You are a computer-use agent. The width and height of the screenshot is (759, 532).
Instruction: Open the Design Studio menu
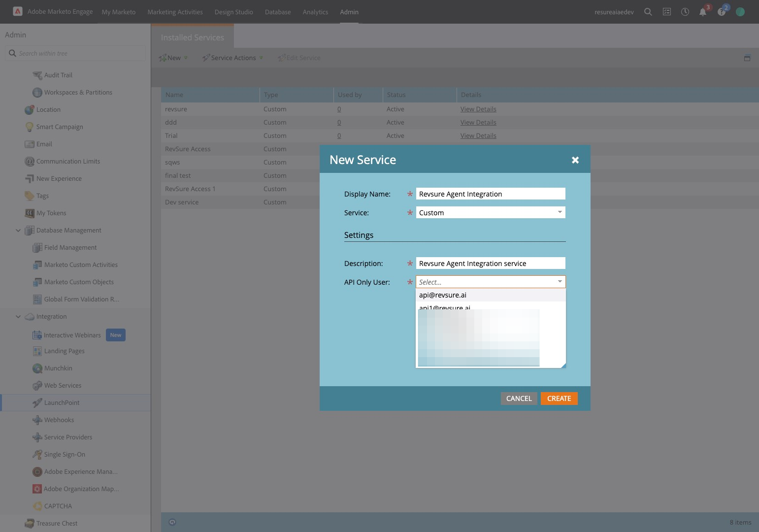coord(234,12)
